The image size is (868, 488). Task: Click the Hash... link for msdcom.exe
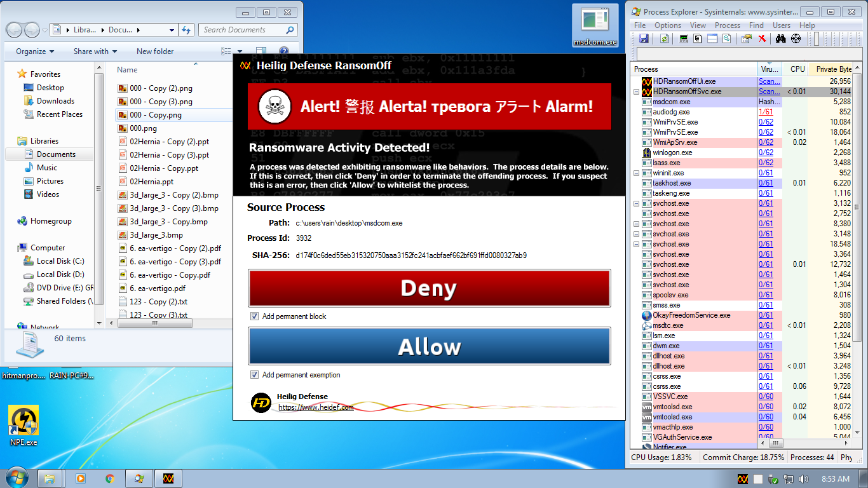coord(770,102)
